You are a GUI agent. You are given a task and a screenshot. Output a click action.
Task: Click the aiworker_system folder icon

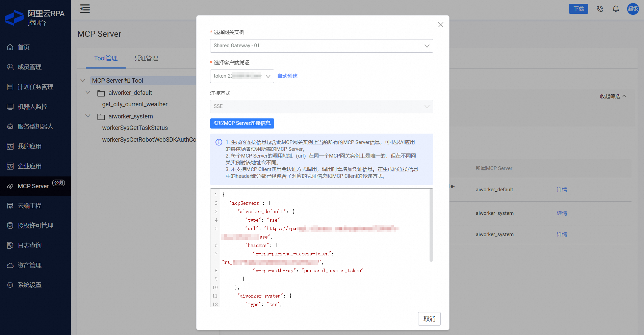click(101, 117)
